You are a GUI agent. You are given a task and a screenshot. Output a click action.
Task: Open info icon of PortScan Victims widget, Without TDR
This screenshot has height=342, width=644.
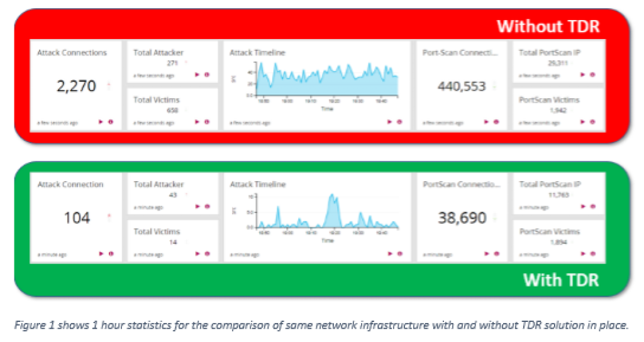592,122
